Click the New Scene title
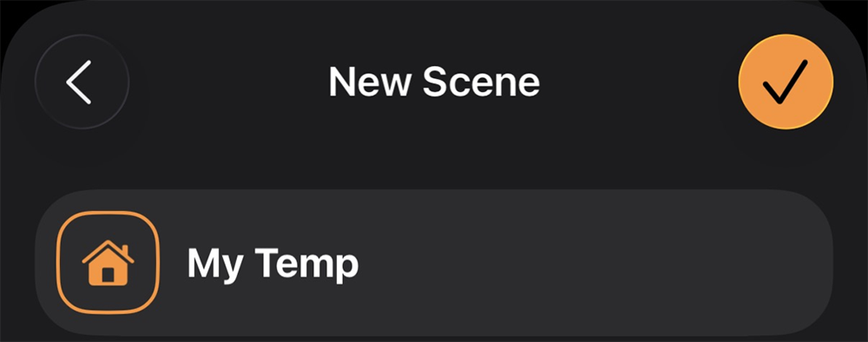The height and width of the screenshot is (342, 868). click(x=434, y=82)
